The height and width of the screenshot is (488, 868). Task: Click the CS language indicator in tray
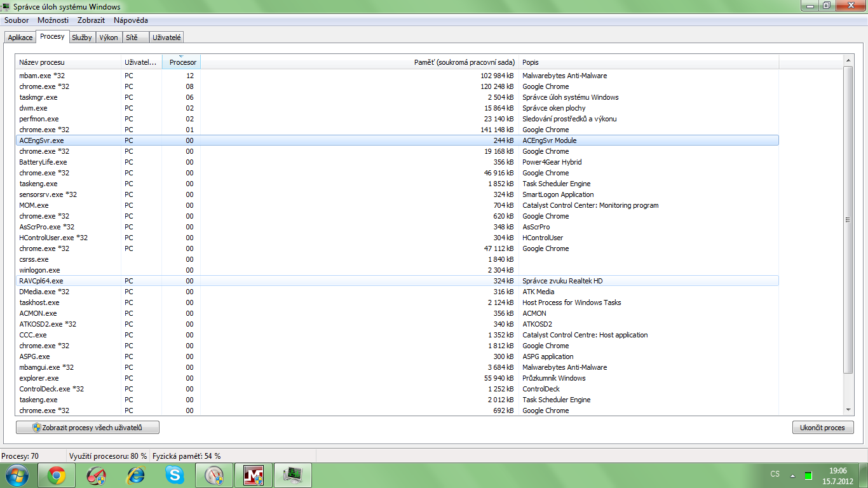[x=775, y=474]
